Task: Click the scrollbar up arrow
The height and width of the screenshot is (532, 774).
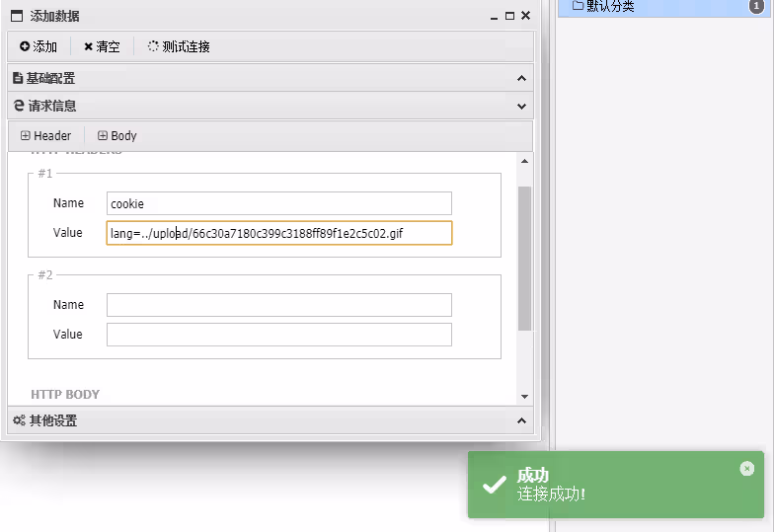Action: pyautogui.click(x=524, y=161)
